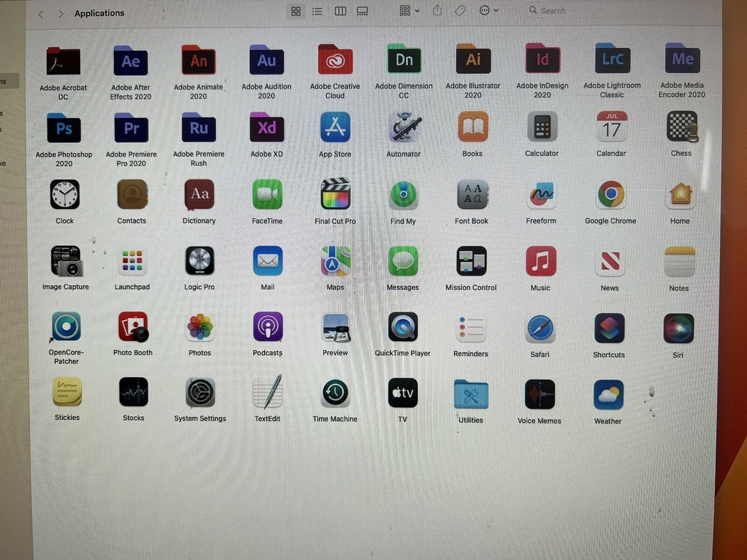Select the Home app icon
The width and height of the screenshot is (747, 560).
(x=680, y=195)
